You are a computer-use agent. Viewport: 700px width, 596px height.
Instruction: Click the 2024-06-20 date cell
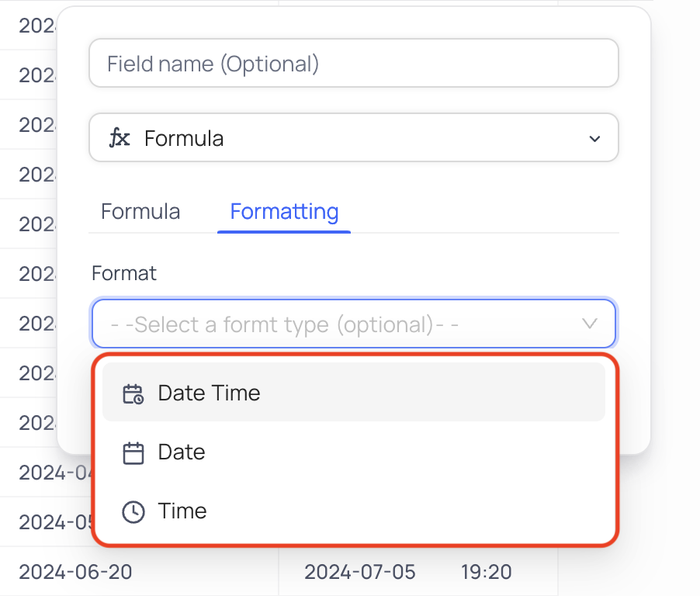(x=75, y=572)
